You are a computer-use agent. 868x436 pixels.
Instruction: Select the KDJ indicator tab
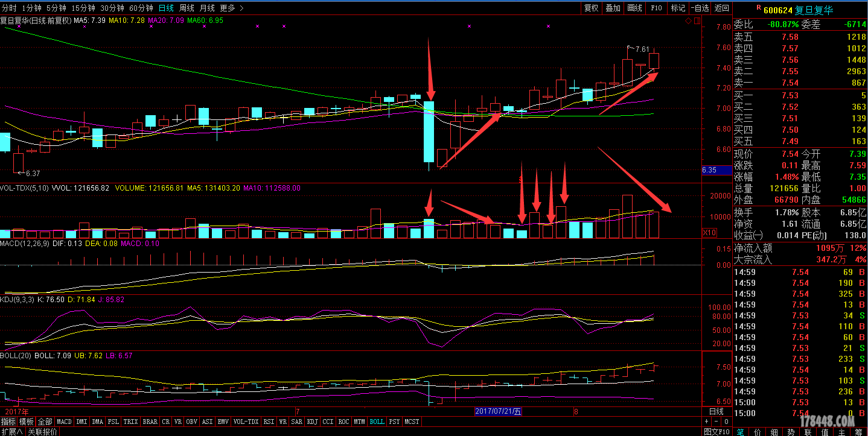pyautogui.click(x=313, y=422)
